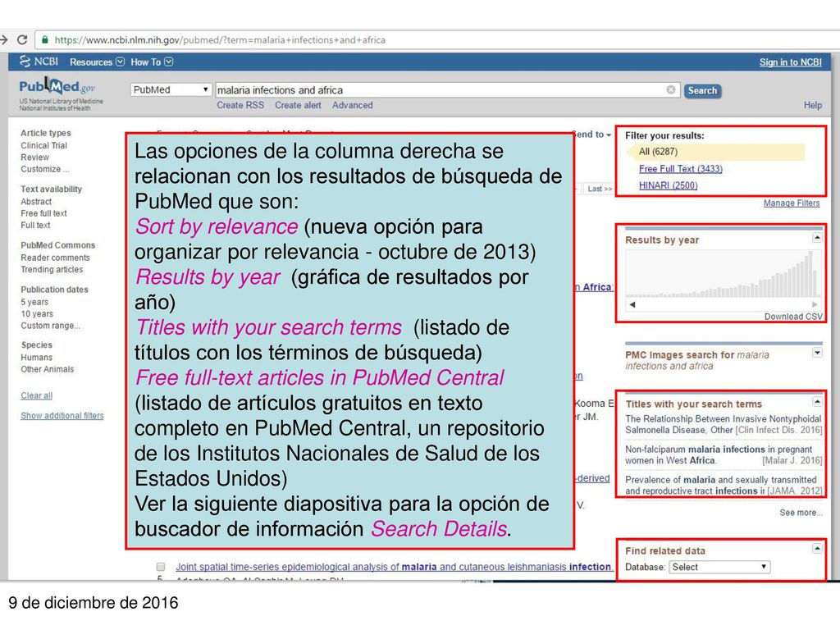Move the year chart right with the arrow
Image resolution: width=840 pixels, height=630 pixels.
click(x=815, y=304)
